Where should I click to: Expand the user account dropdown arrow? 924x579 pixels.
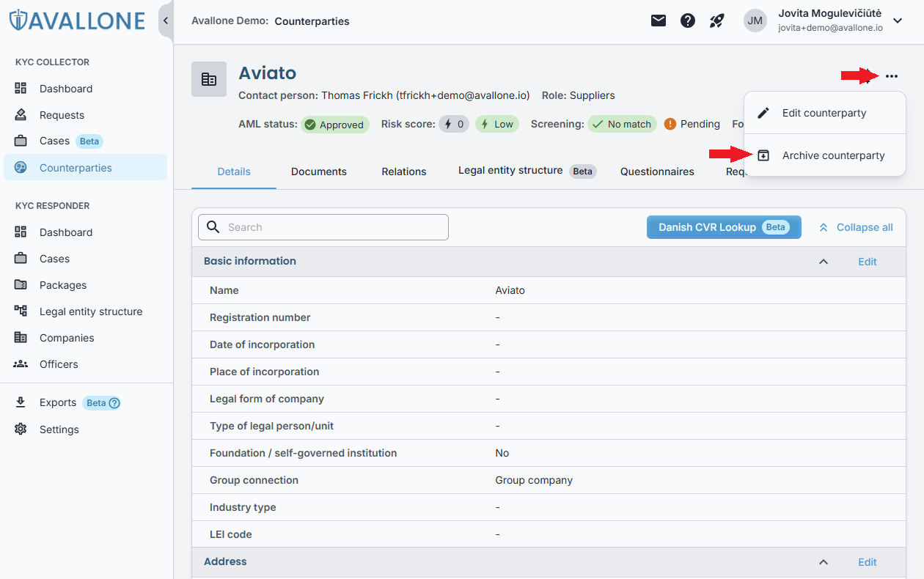point(898,21)
